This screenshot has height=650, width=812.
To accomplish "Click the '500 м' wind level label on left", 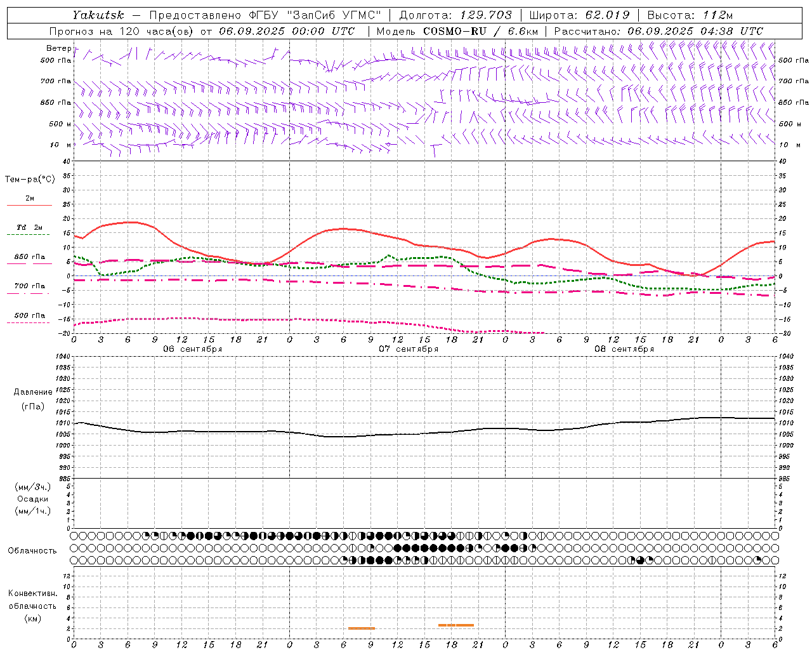I will (61, 124).
